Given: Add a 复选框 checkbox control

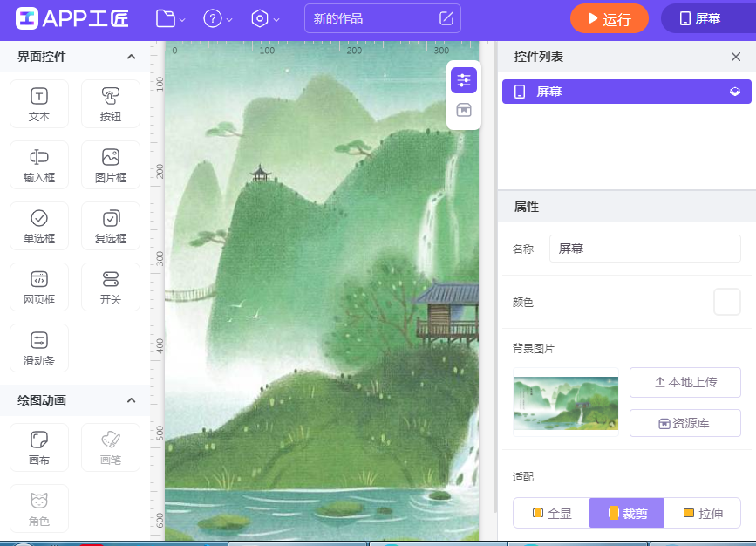Looking at the screenshot, I should (111, 226).
